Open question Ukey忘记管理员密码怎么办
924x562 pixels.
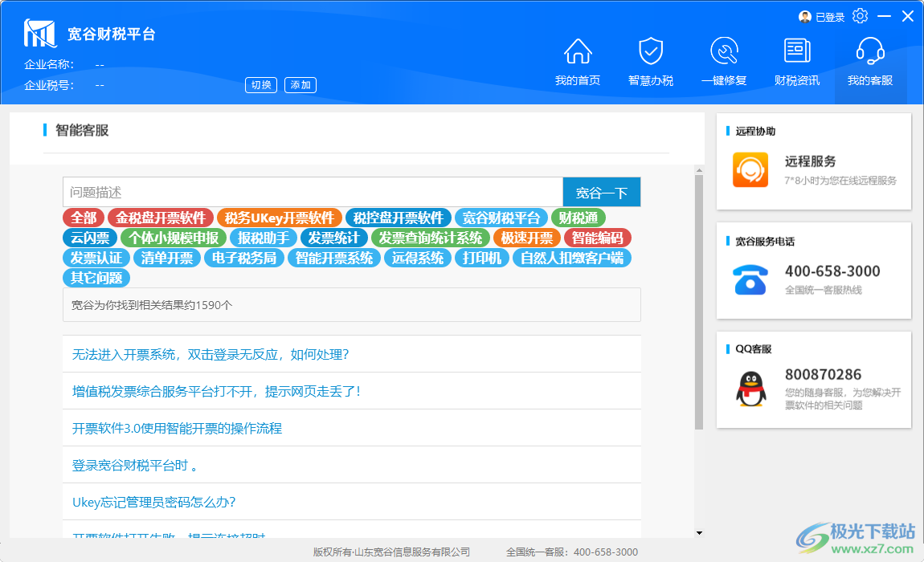pyautogui.click(x=153, y=502)
